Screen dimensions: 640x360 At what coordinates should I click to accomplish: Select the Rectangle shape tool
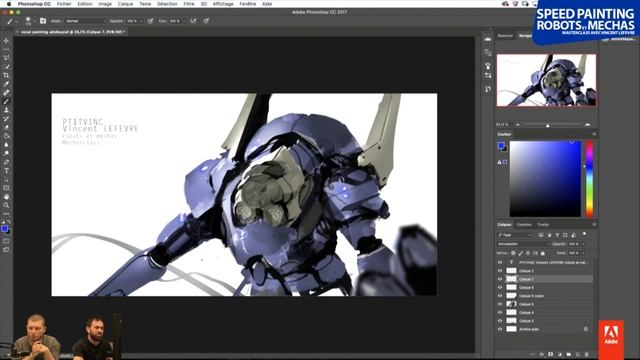click(6, 188)
